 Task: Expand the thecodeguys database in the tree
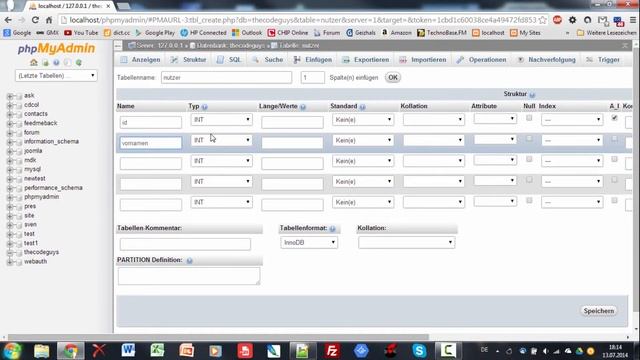coord(9,253)
